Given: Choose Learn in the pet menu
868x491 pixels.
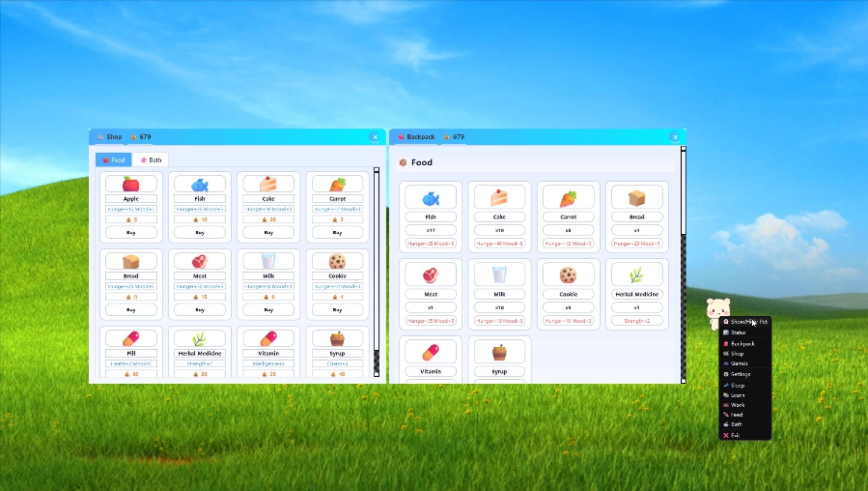Looking at the screenshot, I should pyautogui.click(x=745, y=395).
